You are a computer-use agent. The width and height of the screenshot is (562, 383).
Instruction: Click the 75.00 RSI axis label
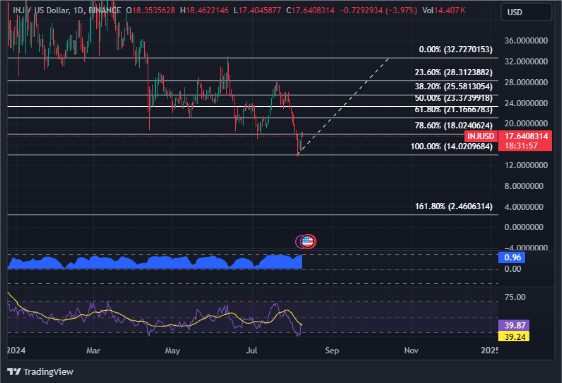(x=515, y=297)
